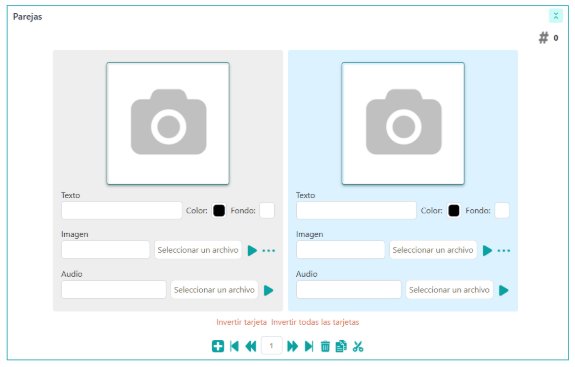Select a file for left card Audio
The height and width of the screenshot is (367, 575).
click(215, 290)
